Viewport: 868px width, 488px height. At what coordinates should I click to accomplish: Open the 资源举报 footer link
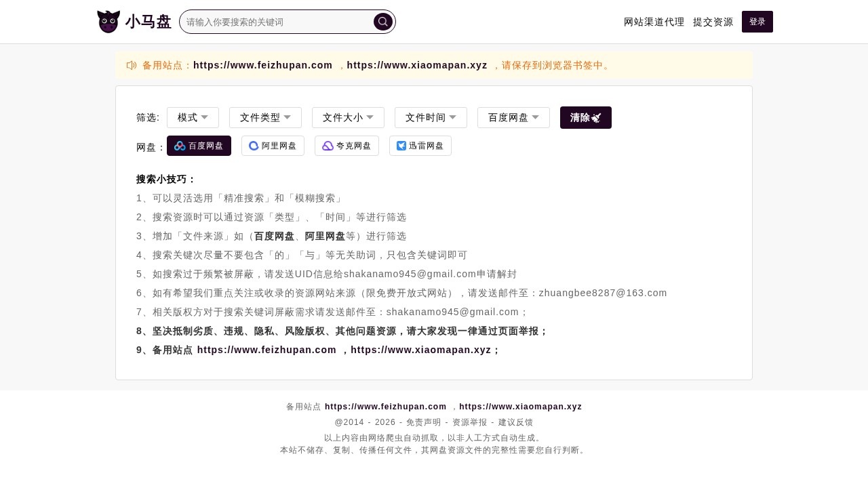point(471,422)
